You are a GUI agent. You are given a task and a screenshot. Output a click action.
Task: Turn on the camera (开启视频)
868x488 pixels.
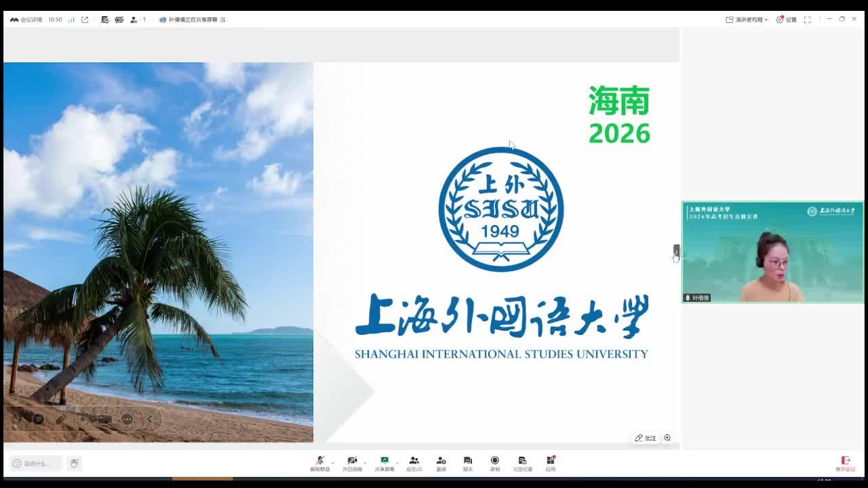pyautogui.click(x=352, y=464)
